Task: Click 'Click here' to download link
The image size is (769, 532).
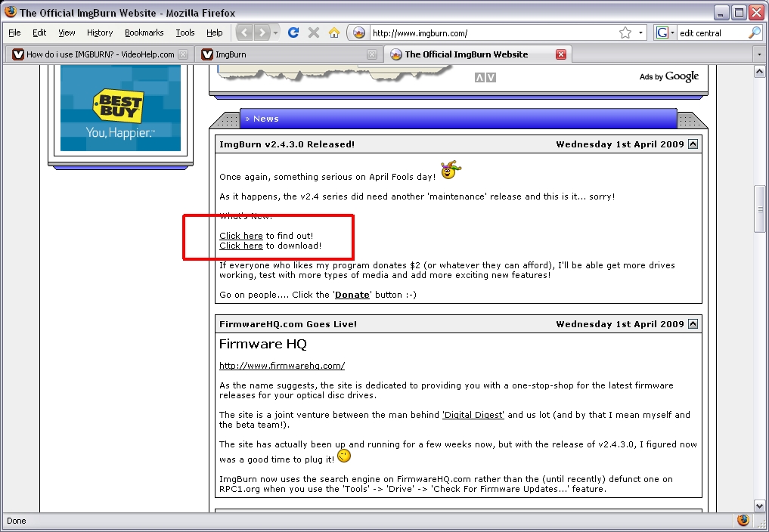Action: [x=240, y=246]
